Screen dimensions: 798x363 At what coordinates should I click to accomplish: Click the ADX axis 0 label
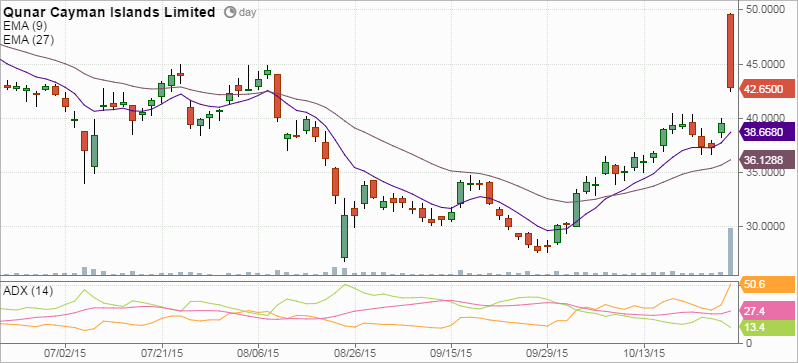pos(749,343)
